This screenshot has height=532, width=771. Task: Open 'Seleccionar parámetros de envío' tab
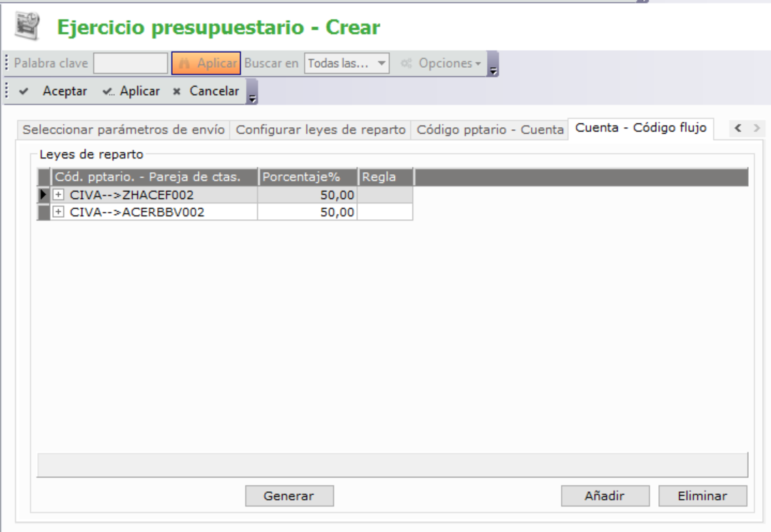(x=124, y=130)
